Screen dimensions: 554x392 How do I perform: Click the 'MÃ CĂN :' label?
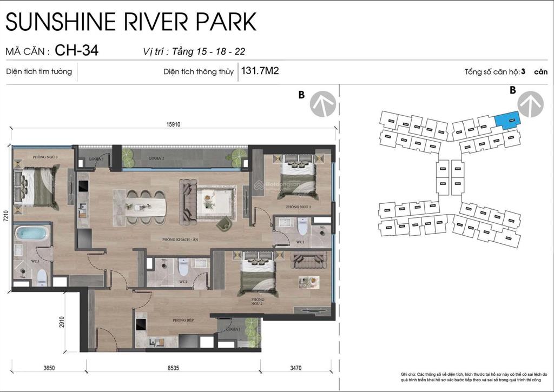click(27, 51)
